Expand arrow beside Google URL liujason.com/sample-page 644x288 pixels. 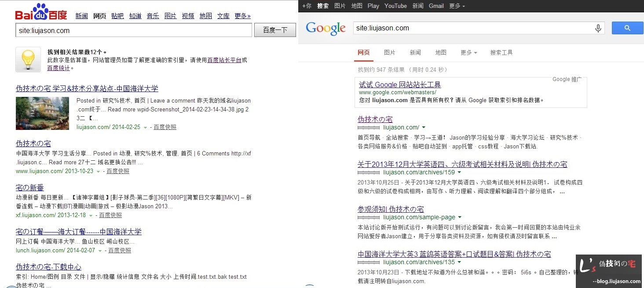[x=460, y=218]
